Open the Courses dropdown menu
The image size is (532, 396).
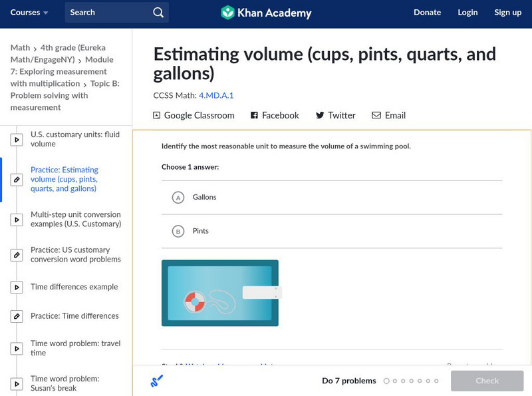coord(29,13)
